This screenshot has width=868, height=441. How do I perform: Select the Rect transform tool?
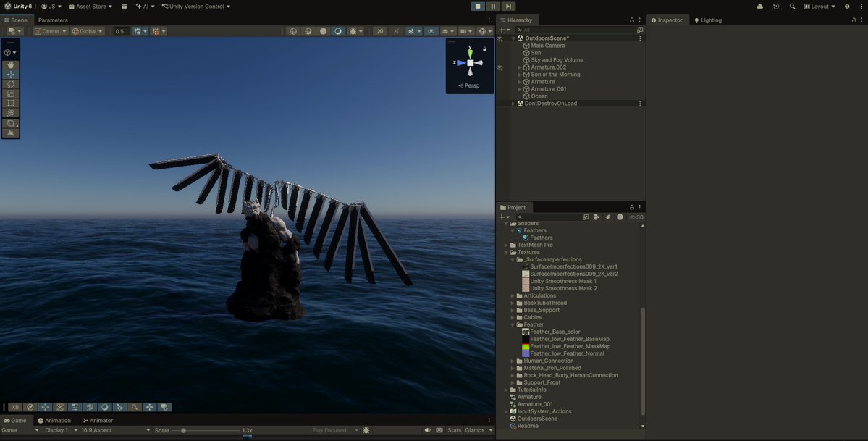click(11, 103)
